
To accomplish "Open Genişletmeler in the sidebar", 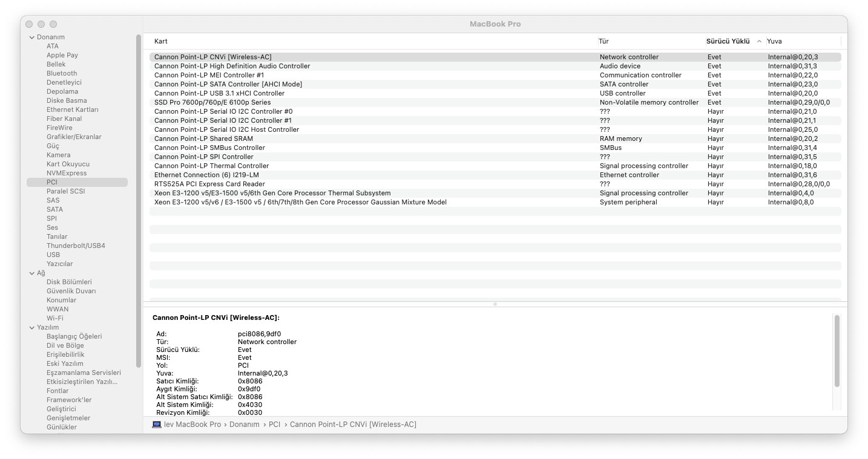I will [68, 418].
